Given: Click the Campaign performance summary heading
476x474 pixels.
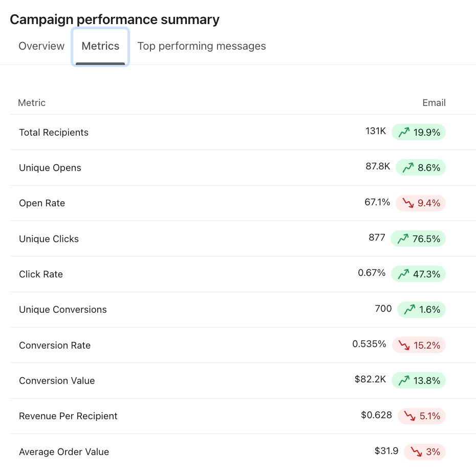Looking at the screenshot, I should click(115, 19).
